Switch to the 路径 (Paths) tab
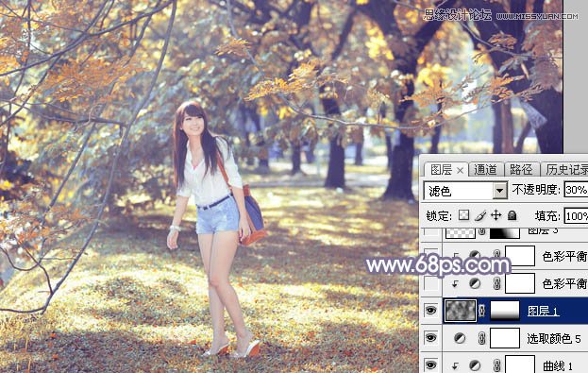 click(521, 170)
